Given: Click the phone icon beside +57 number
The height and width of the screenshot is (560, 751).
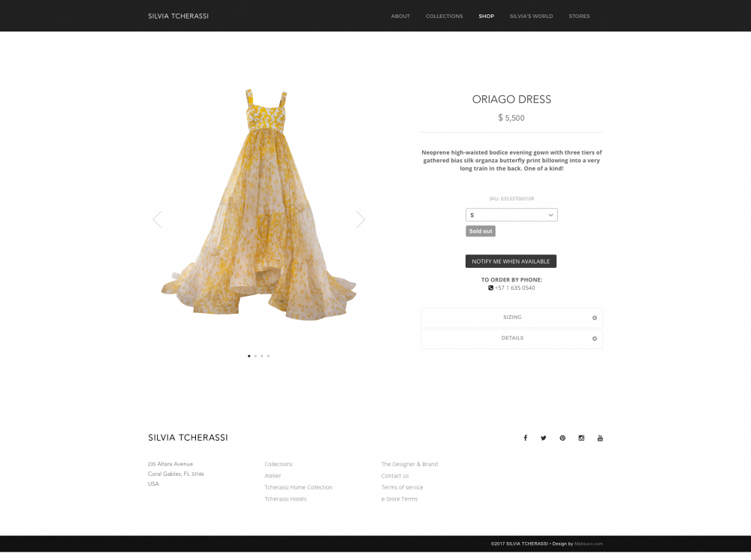Looking at the screenshot, I should [490, 288].
